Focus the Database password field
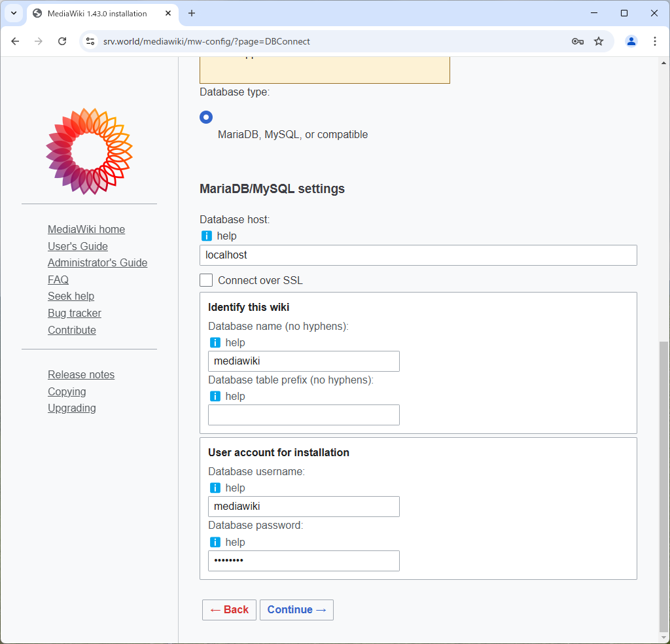Image resolution: width=670 pixels, height=644 pixels. (304, 561)
